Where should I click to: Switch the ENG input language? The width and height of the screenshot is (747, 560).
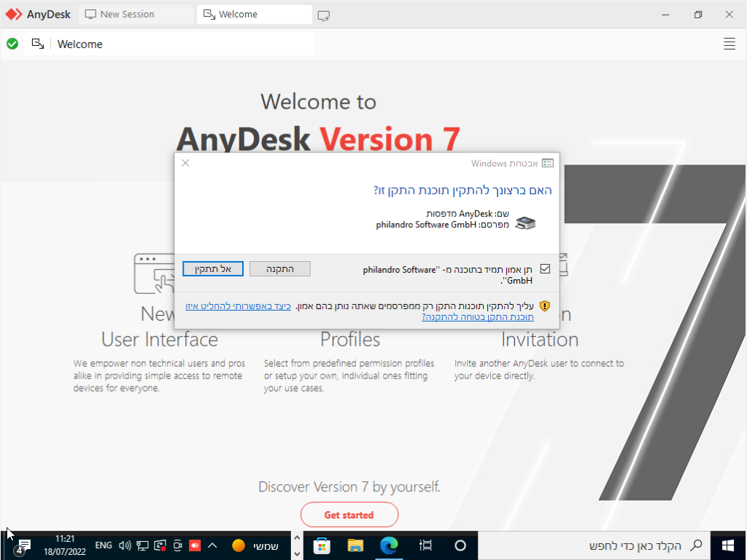(x=104, y=545)
